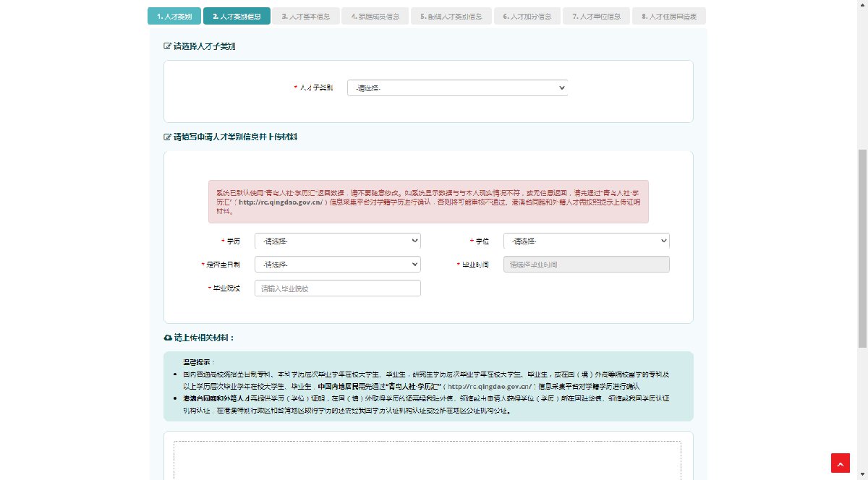Click edit icon beside 请选择人才子类别 heading
This screenshot has height=480, width=868.
168,46
